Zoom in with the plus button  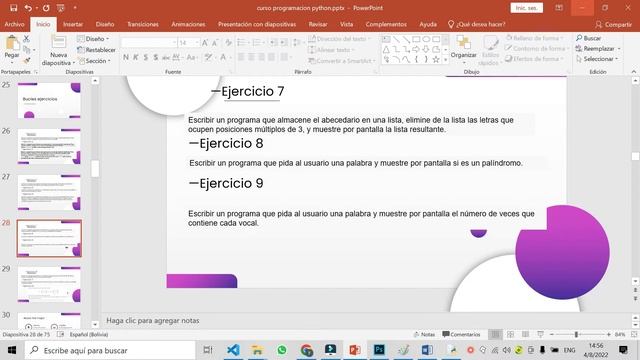tap(609, 334)
